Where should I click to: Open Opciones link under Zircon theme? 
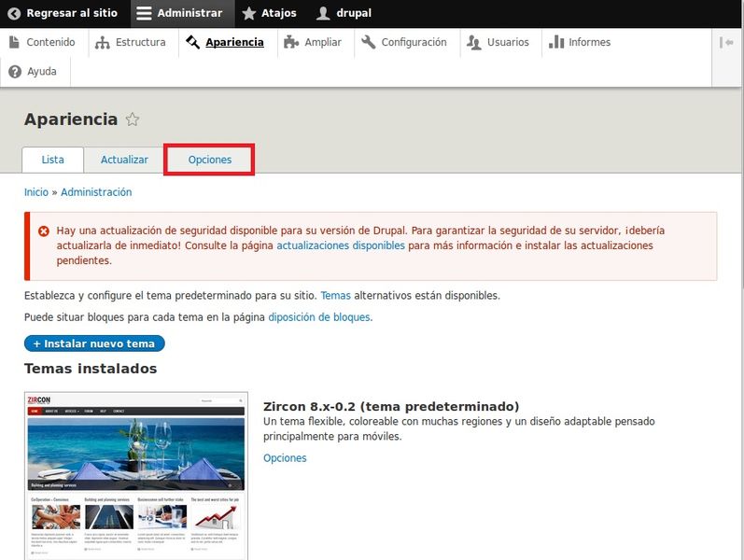[x=285, y=458]
